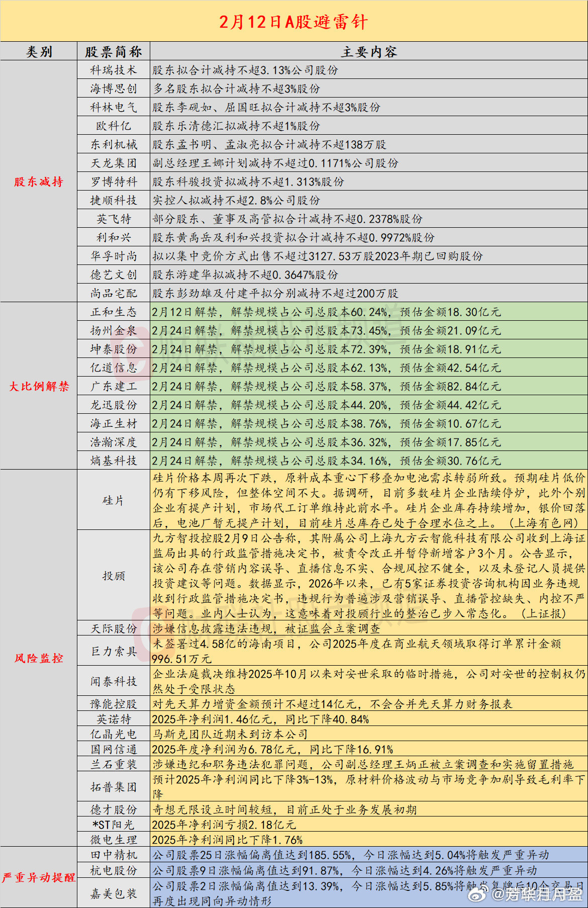
Task: Click stock name '德才股份'
Action: (114, 809)
